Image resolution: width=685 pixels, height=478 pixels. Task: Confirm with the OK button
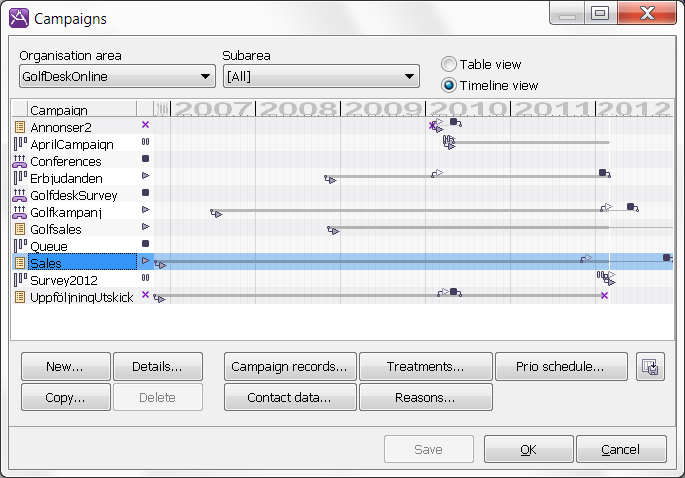click(x=529, y=449)
